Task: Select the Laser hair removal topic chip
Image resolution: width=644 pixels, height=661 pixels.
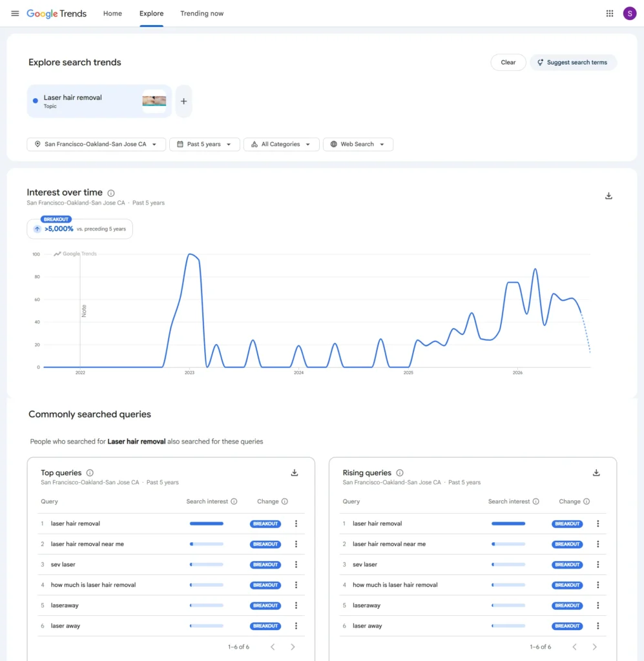Action: (99, 101)
